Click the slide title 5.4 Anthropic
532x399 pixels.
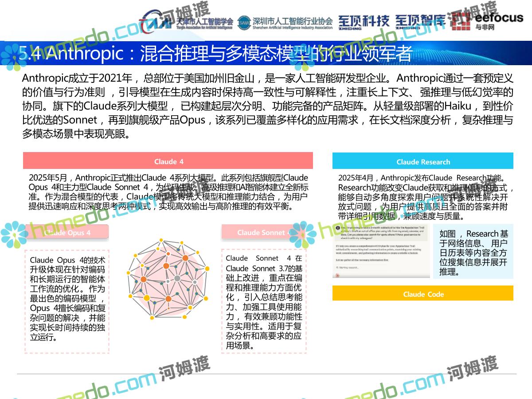point(215,53)
